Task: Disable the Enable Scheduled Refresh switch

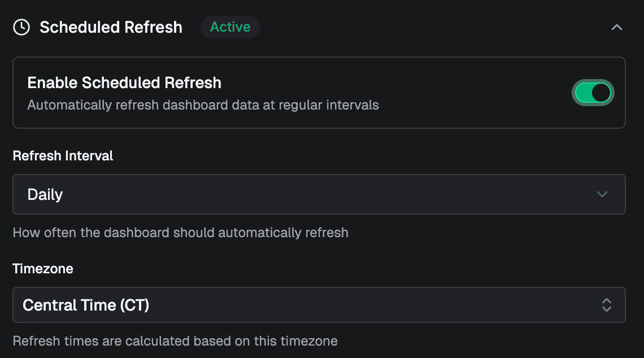Action: (x=593, y=93)
